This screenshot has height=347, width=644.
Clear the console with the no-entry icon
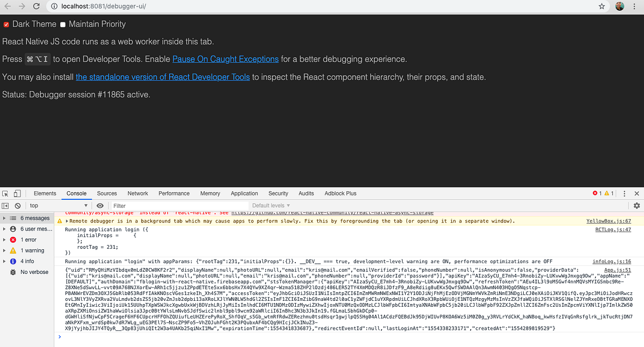pos(17,205)
